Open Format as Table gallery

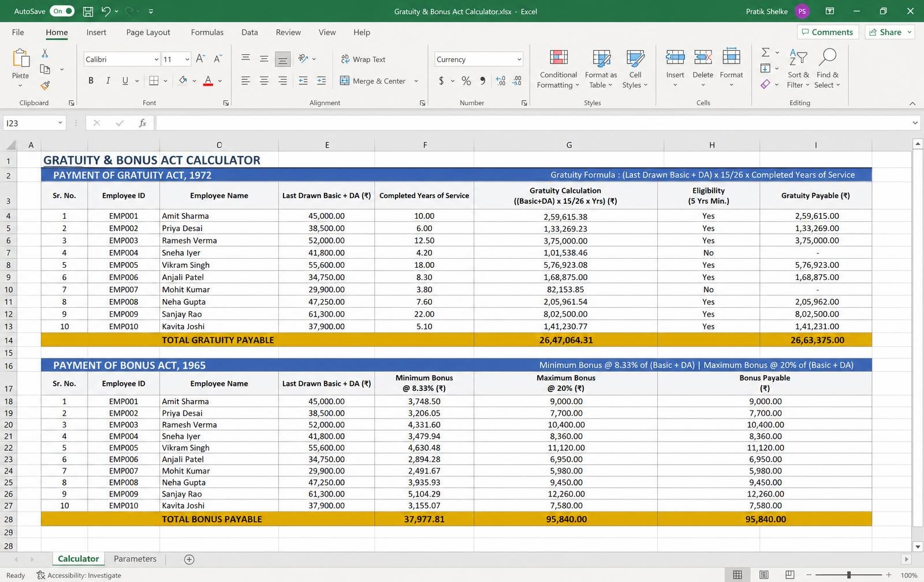[x=601, y=68]
